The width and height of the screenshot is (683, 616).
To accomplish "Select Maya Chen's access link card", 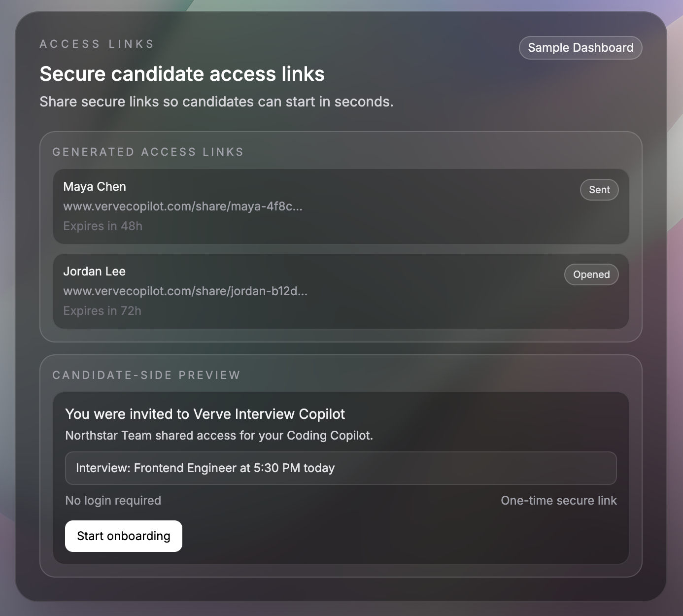I will point(341,206).
